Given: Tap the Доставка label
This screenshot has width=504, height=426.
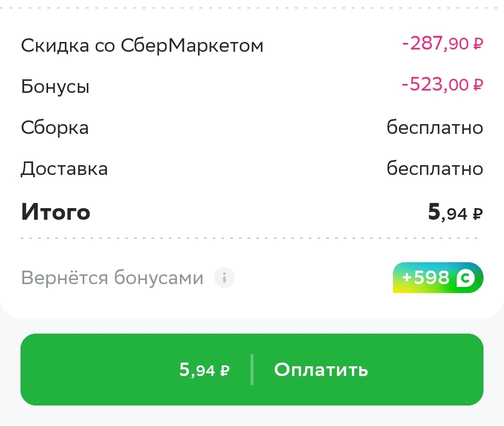Looking at the screenshot, I should (x=64, y=168).
